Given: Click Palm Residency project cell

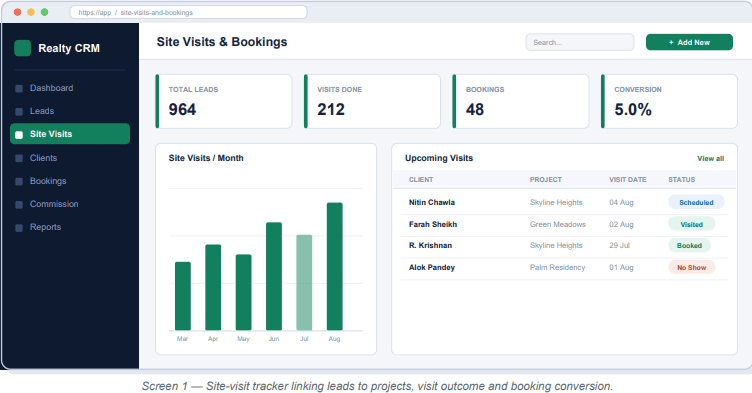Looking at the screenshot, I should point(557,267).
